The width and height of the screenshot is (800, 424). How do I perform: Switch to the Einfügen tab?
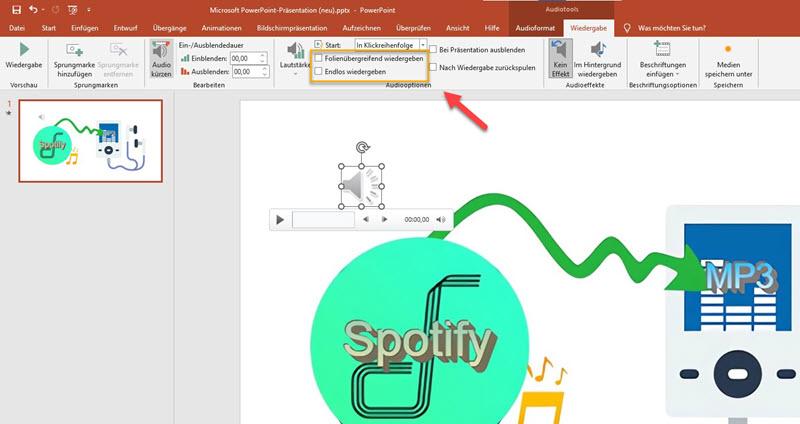(x=85, y=28)
